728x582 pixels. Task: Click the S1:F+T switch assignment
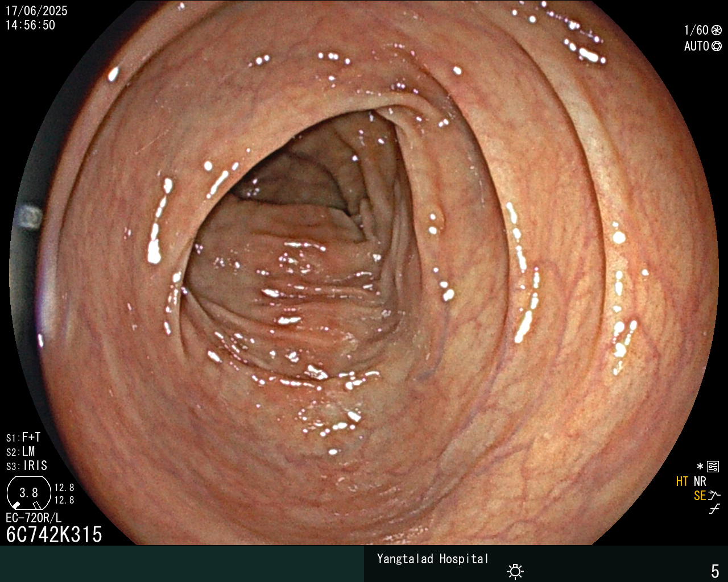click(23, 437)
